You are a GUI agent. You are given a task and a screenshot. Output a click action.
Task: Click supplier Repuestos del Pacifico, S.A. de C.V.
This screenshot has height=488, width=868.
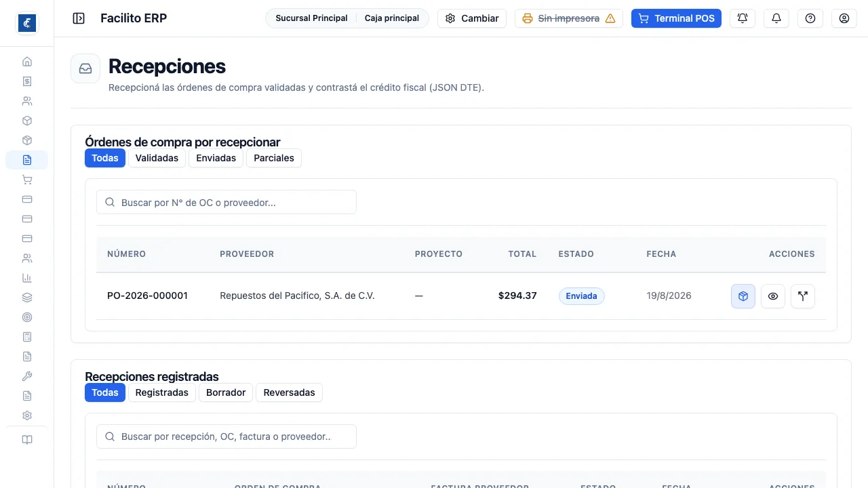pos(297,296)
